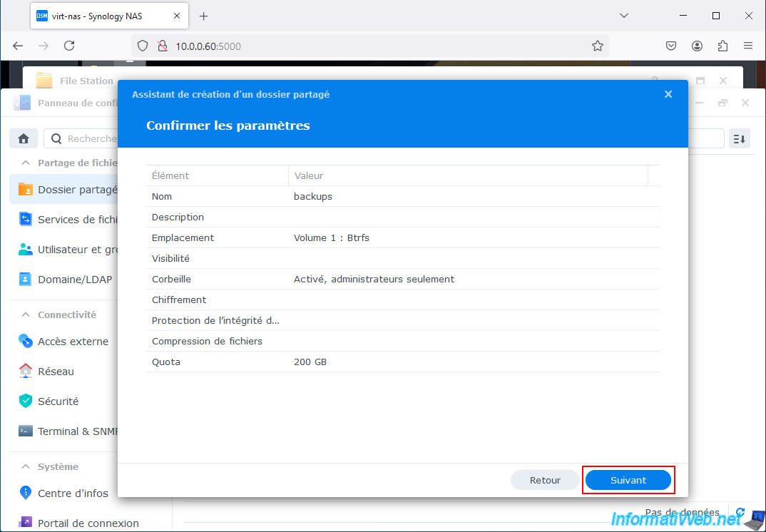The image size is (766, 532).
Task: Open the list all tabs dropdown
Action: point(624,16)
